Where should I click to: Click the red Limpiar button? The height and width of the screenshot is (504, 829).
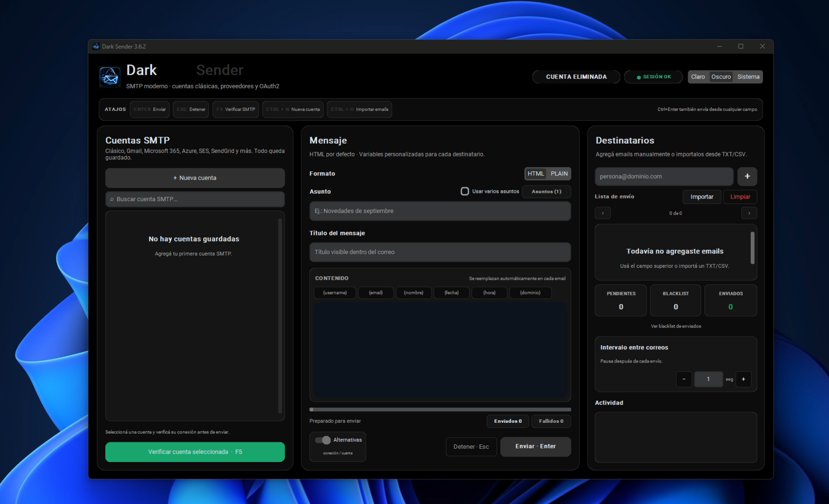coord(740,197)
